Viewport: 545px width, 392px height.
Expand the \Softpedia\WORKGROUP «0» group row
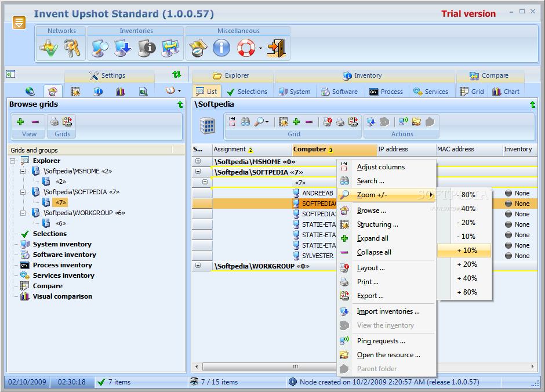pos(198,266)
